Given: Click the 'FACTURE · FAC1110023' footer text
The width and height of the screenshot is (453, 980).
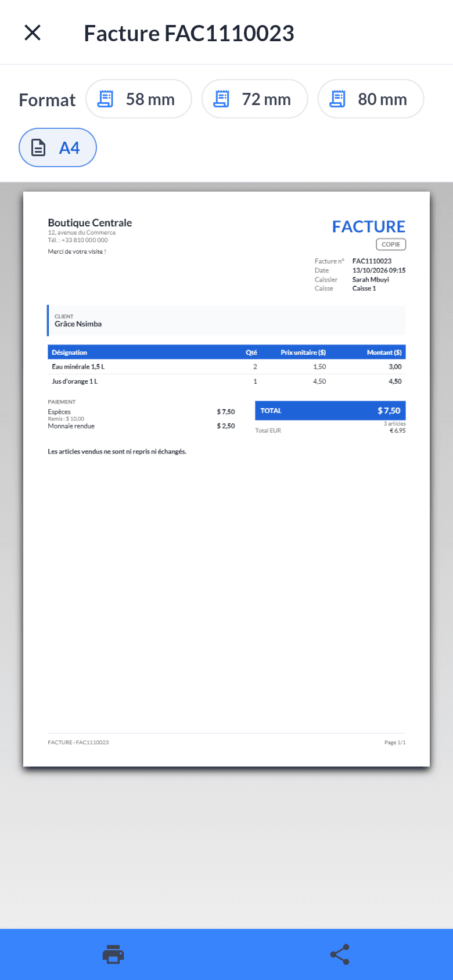Looking at the screenshot, I should [78, 743].
